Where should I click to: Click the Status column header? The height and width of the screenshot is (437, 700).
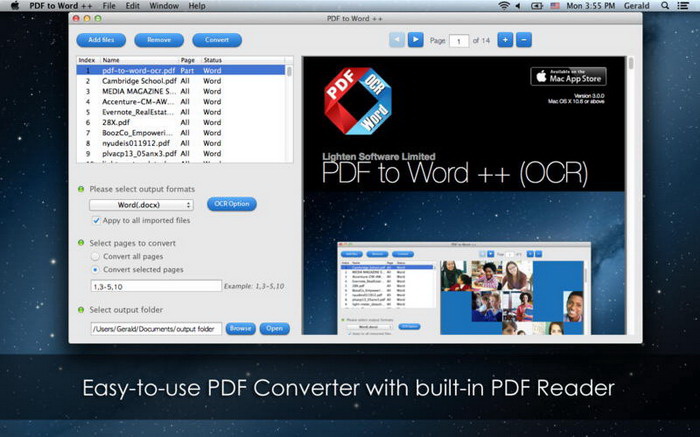coord(242,60)
